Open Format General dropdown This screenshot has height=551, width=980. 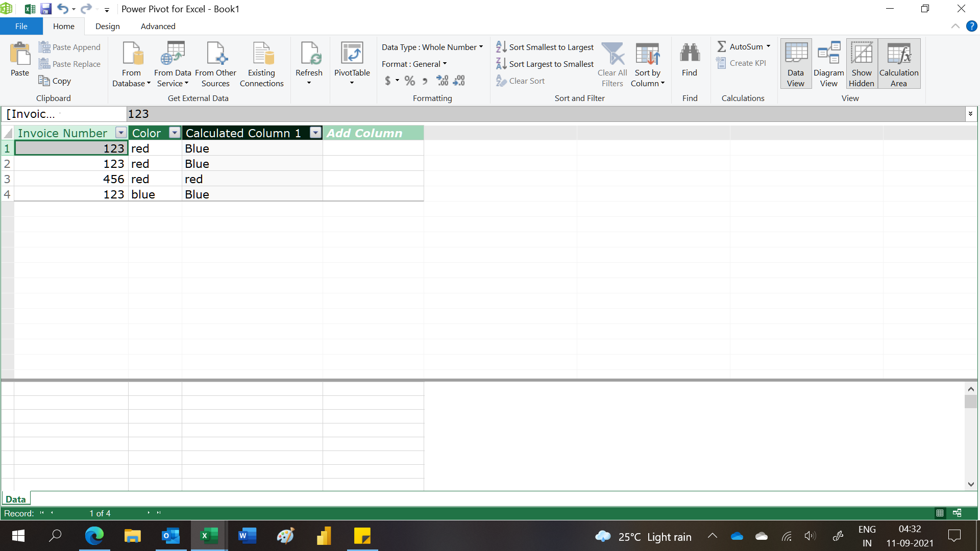414,64
